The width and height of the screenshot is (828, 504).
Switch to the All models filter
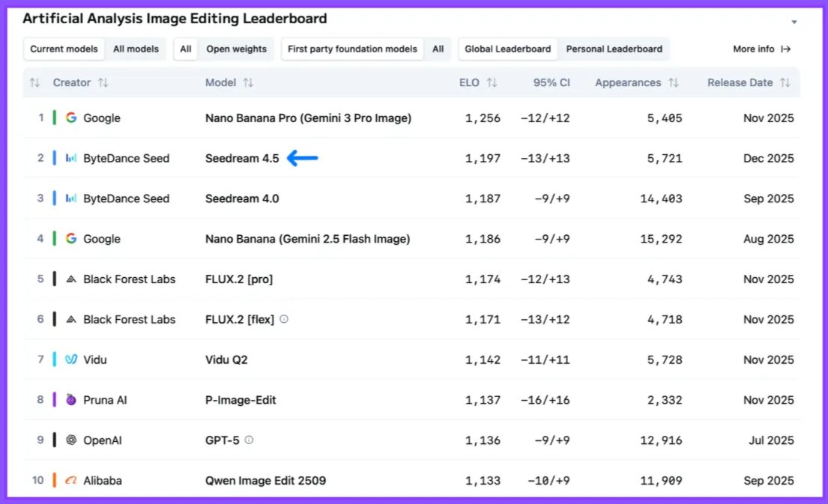click(136, 49)
